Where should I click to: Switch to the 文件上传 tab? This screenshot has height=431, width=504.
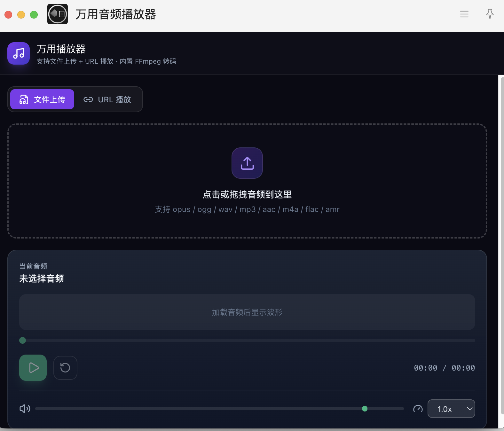pos(42,99)
